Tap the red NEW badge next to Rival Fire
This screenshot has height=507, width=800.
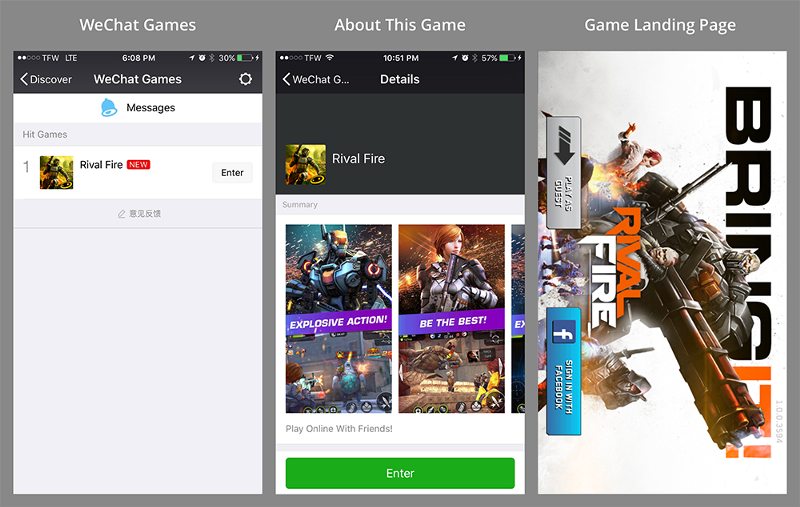[x=139, y=165]
